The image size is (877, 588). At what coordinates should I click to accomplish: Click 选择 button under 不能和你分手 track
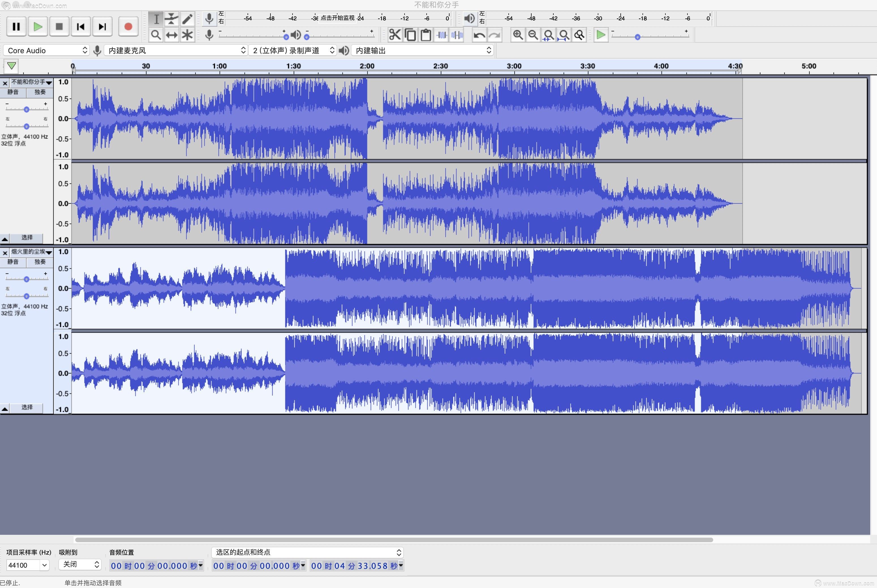(27, 238)
